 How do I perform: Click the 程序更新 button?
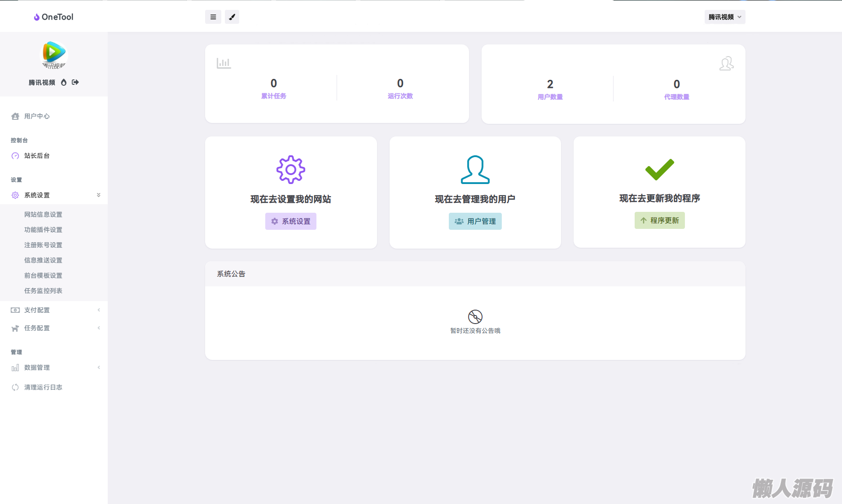(660, 220)
